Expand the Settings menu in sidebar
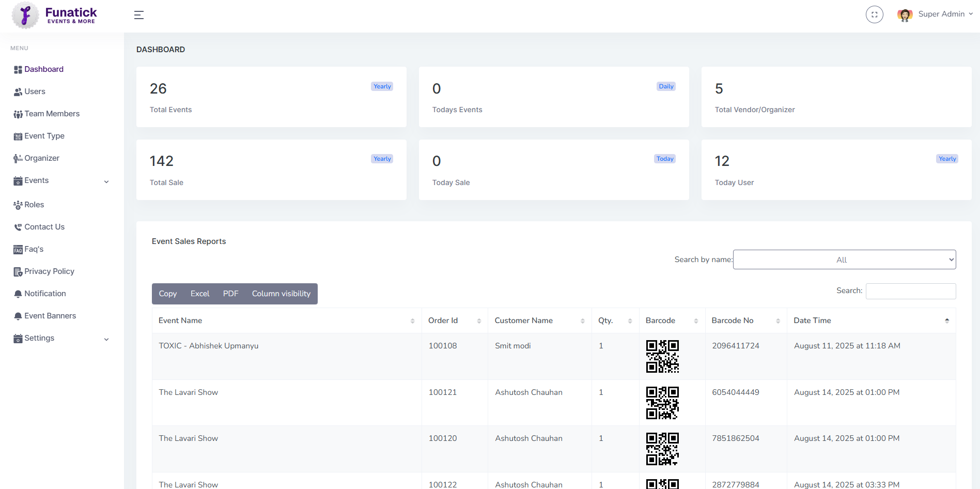The image size is (980, 489). point(61,338)
